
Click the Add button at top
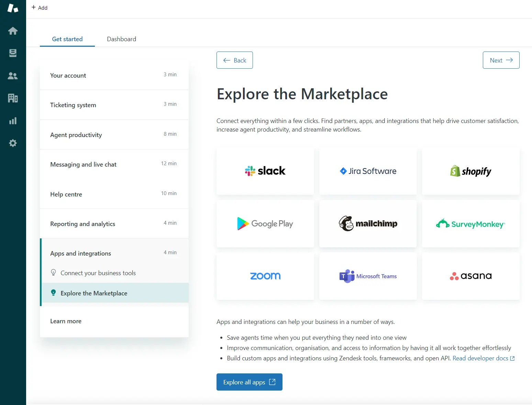click(x=40, y=7)
